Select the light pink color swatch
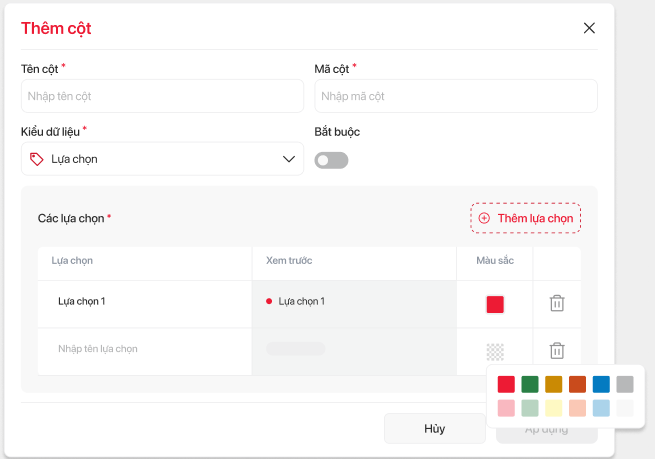This screenshot has width=655, height=459. tap(506, 408)
